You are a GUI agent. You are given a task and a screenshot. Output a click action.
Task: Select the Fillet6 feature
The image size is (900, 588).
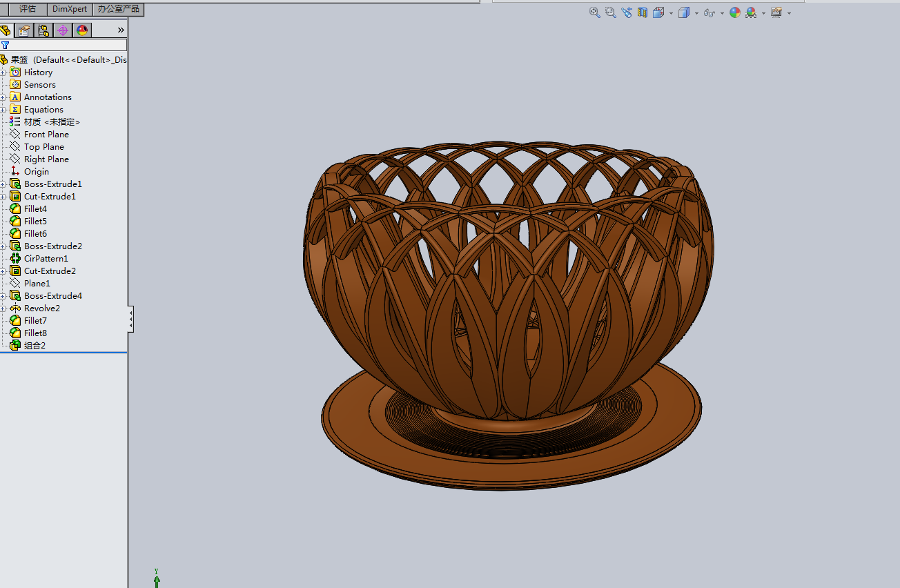tap(35, 234)
